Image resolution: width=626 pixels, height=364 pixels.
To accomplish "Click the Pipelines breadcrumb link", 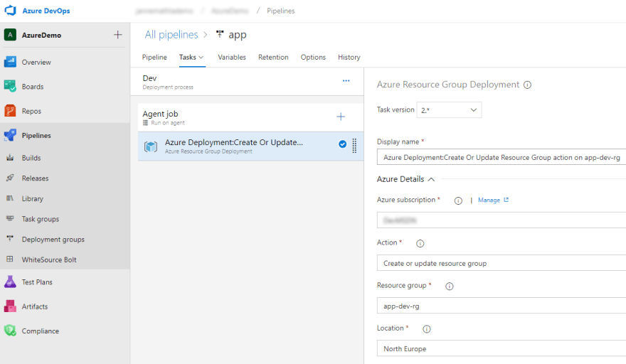I will pos(281,11).
